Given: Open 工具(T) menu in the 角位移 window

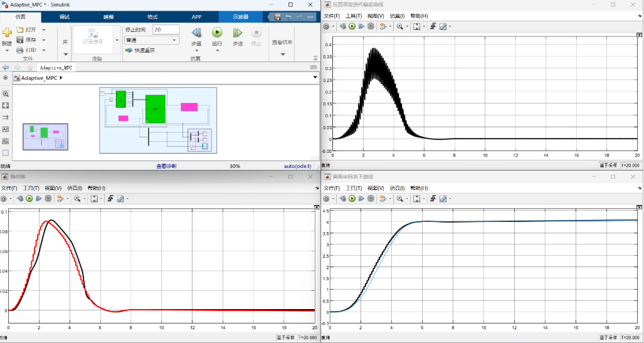Looking at the screenshot, I should 31,188.
